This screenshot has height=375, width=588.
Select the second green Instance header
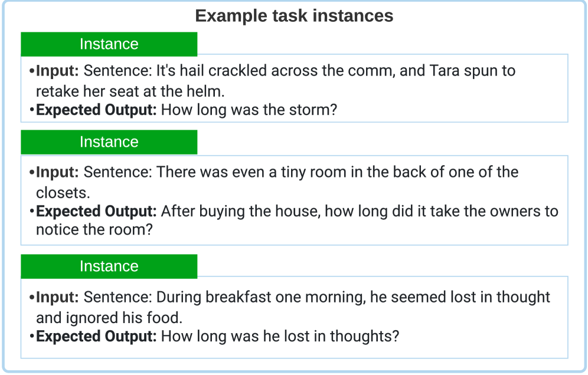coord(109,142)
